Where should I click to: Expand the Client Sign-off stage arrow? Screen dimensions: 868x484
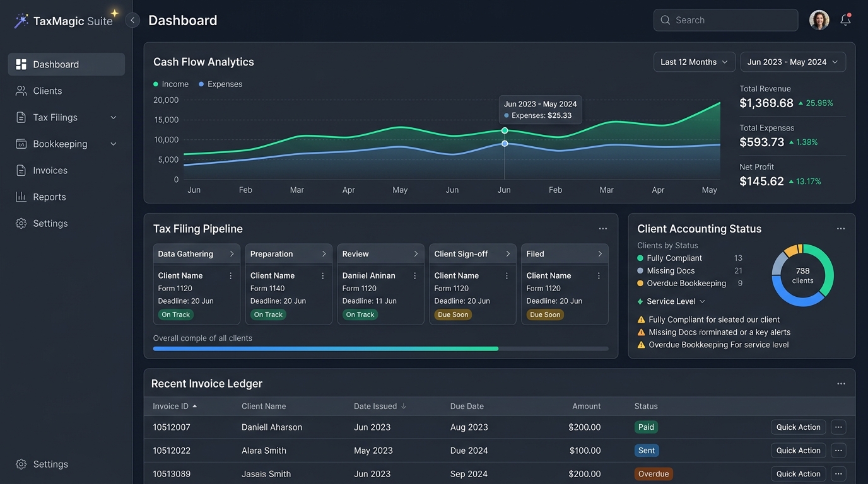point(508,254)
